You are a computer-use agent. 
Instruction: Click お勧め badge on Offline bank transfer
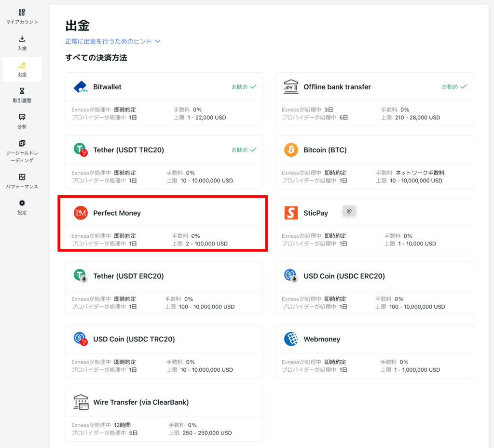coord(454,87)
